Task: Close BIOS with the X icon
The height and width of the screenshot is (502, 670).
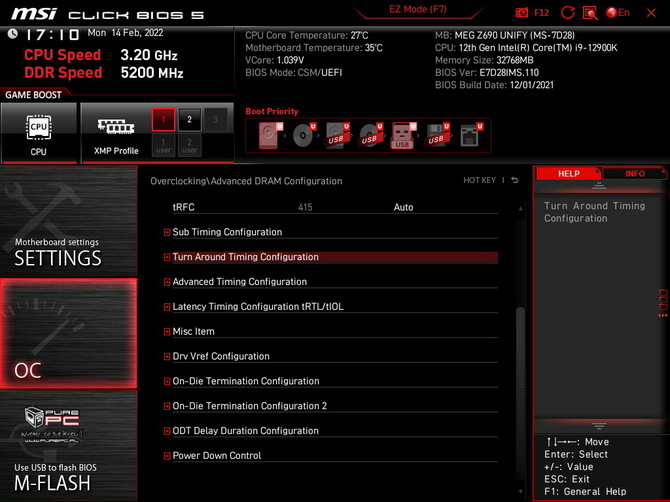Action: click(x=651, y=13)
